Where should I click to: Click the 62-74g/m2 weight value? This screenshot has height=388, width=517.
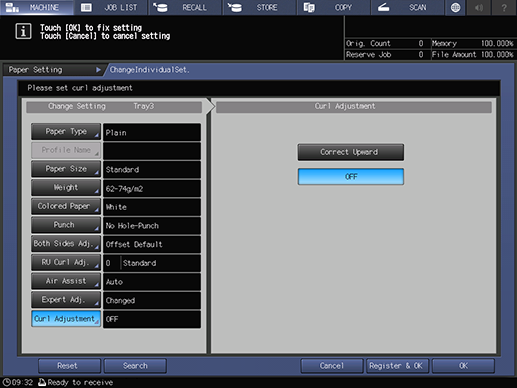point(152,188)
